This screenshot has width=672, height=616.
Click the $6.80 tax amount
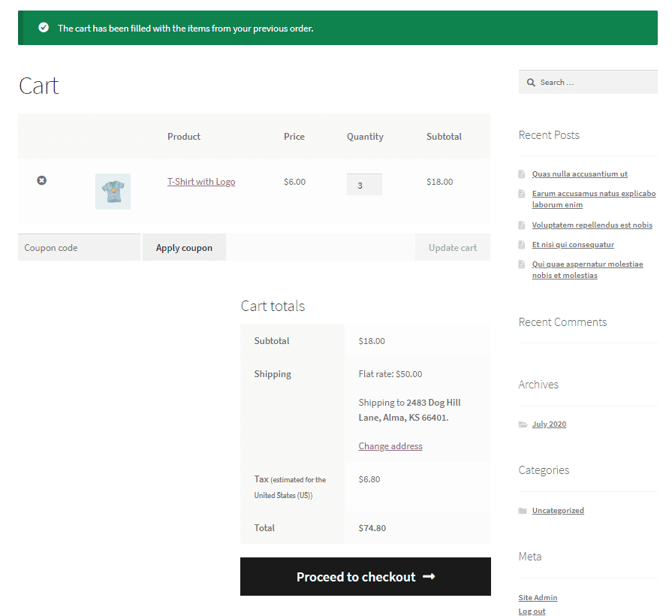coord(369,479)
